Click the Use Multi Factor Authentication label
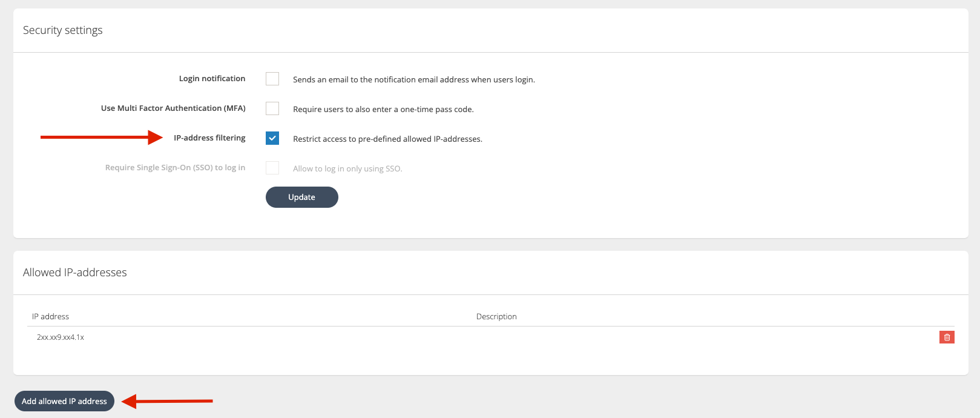The width and height of the screenshot is (980, 418). 173,108
